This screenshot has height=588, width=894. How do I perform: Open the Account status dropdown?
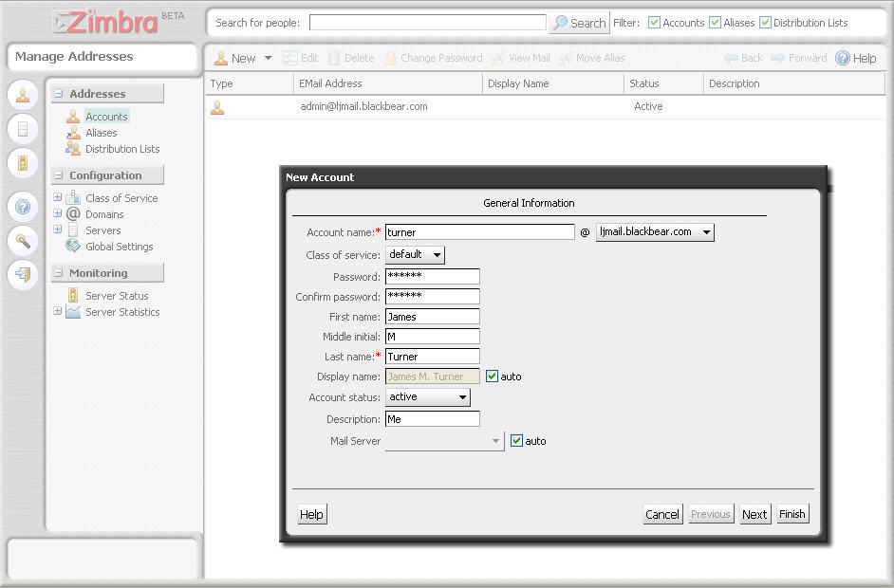pos(428,397)
